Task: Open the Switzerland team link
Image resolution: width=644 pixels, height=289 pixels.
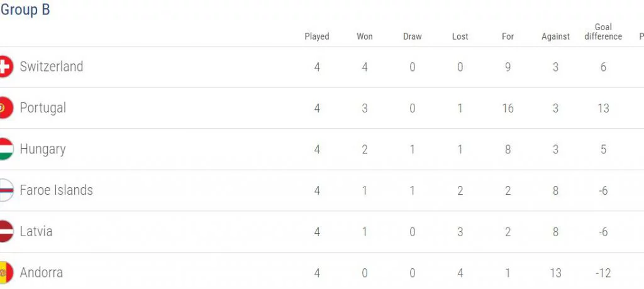Action: click(52, 67)
